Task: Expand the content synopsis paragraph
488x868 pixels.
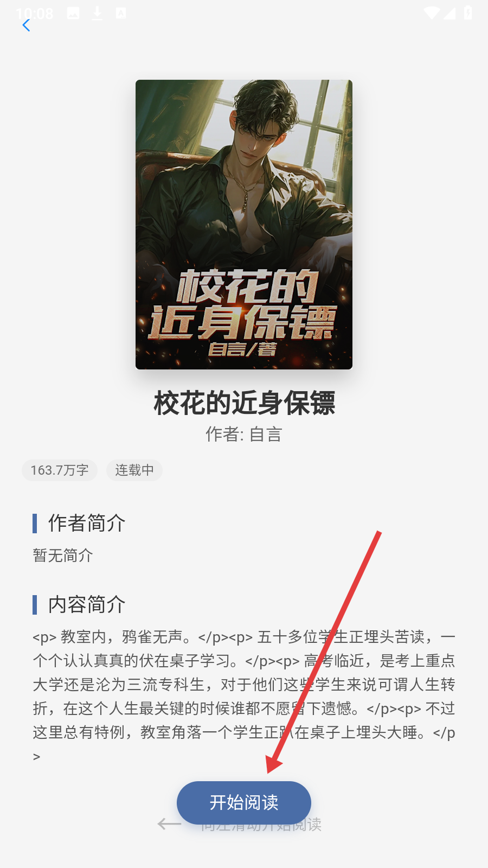Action: point(244,696)
